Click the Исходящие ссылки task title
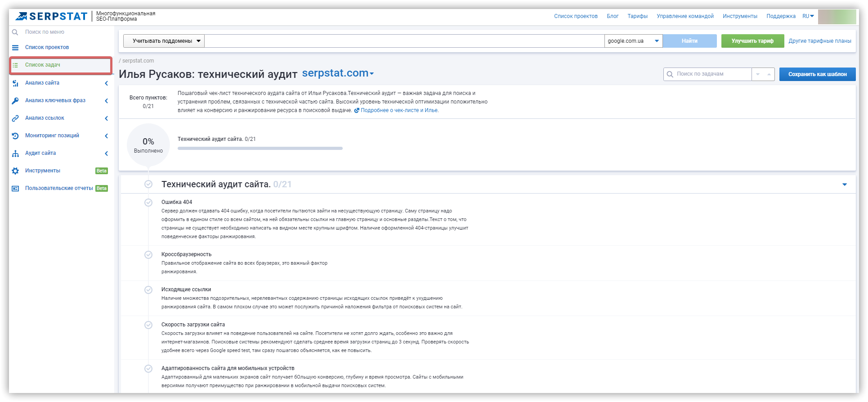The width and height of the screenshot is (868, 402). (186, 289)
